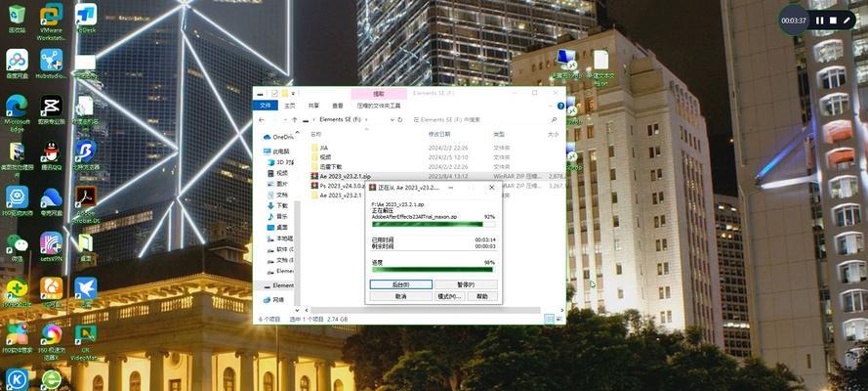
Task: Open the blue B desktop shortcut
Action: point(85,155)
